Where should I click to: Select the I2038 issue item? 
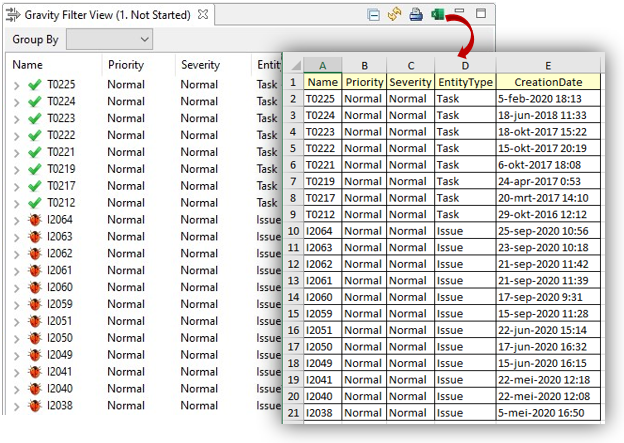coord(63,406)
